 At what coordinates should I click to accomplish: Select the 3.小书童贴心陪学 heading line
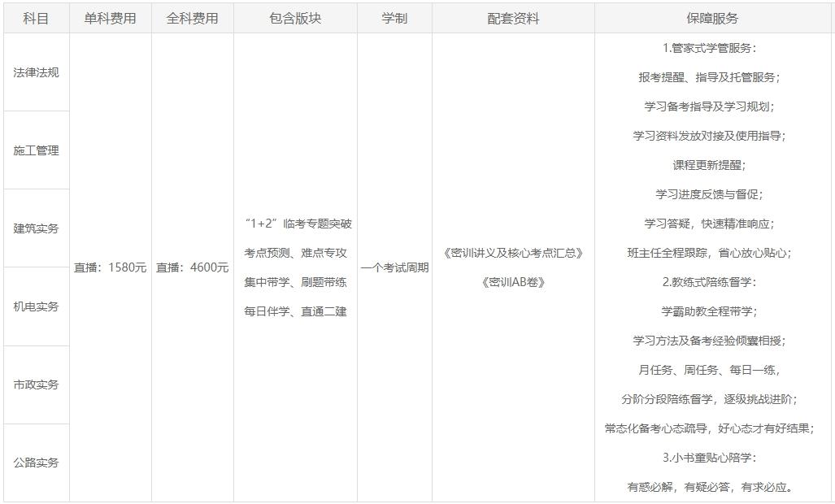[710, 458]
